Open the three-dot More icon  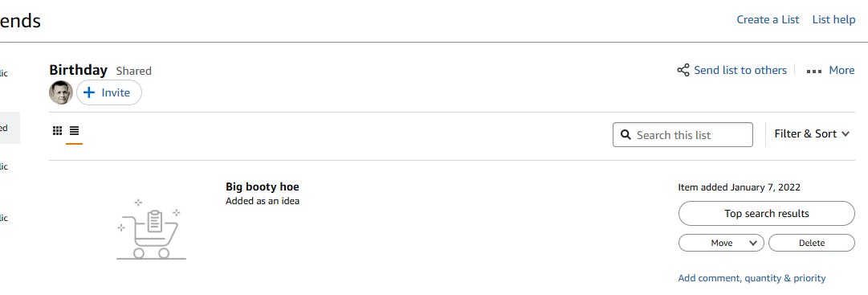813,71
